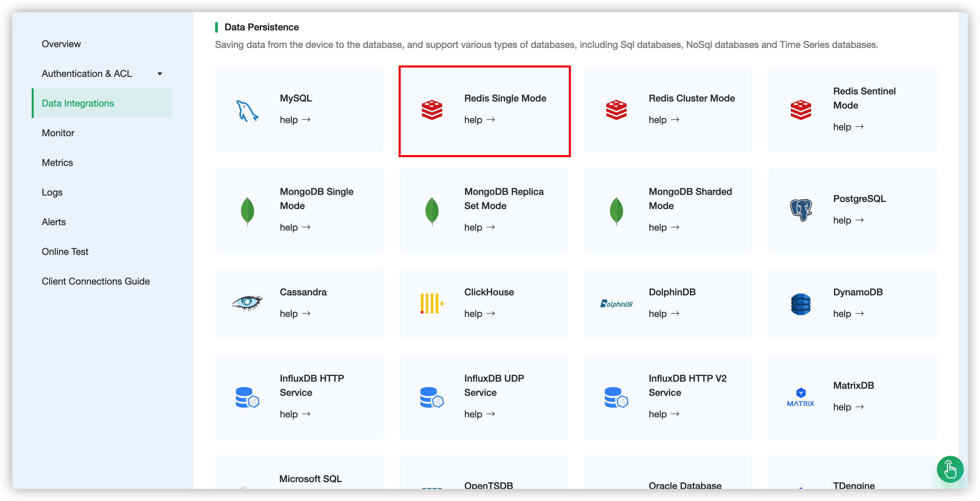Open Alerts from the sidebar
The height and width of the screenshot is (501, 980).
coord(54,222)
